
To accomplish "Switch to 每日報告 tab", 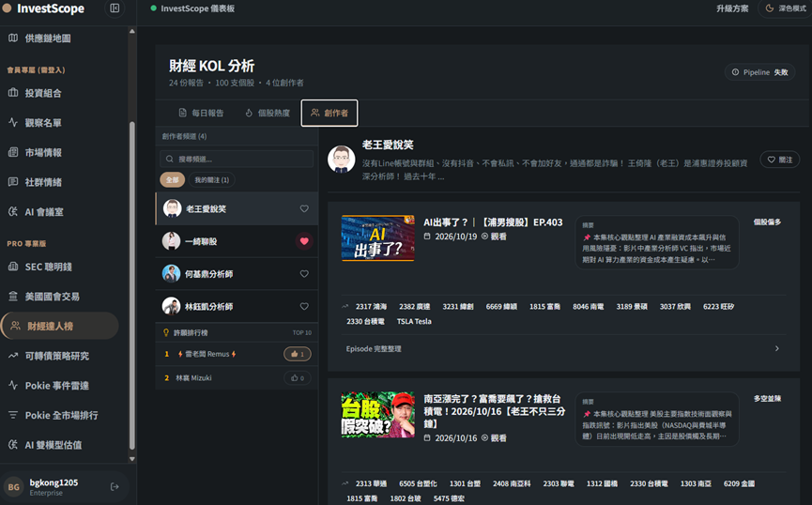I will pos(202,113).
